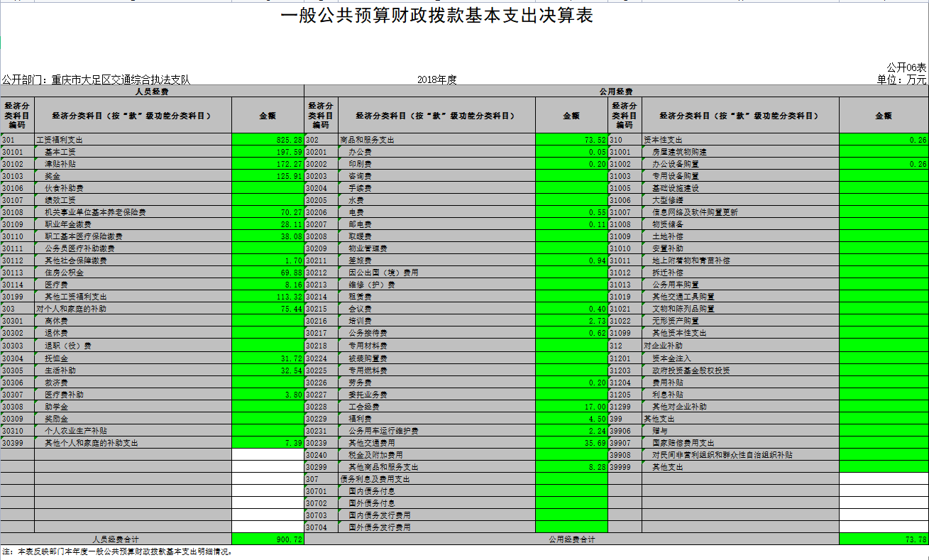Select the 电费 value 0.55
929x560 pixels.
point(571,212)
